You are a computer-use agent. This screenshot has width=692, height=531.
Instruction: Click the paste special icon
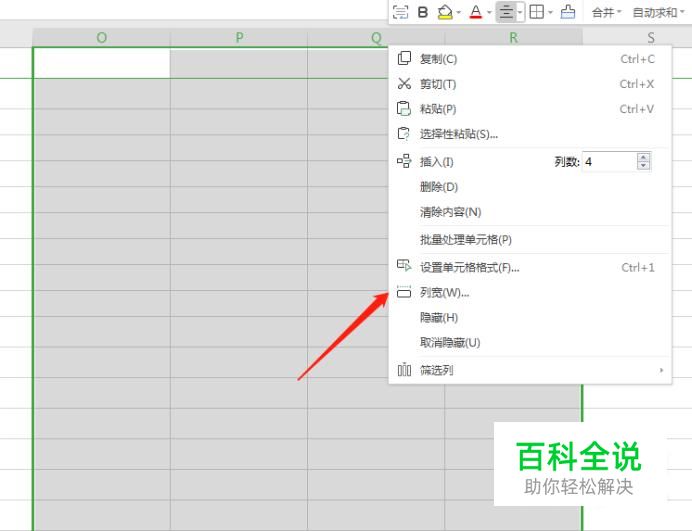click(404, 134)
